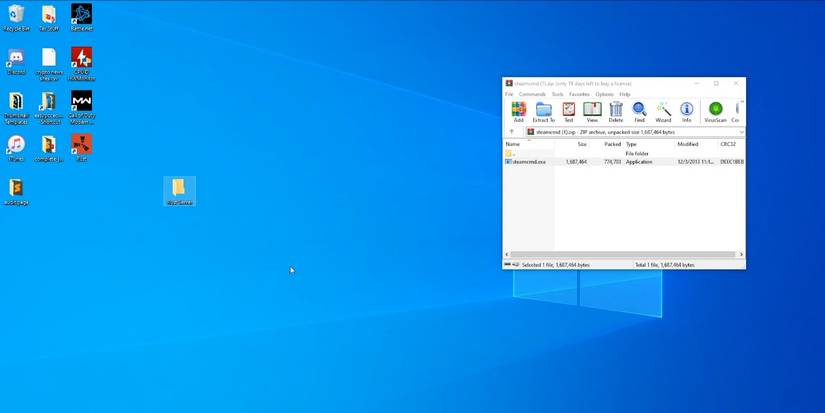Go up one folder level arrow
This screenshot has height=413, width=825.
pyautogui.click(x=512, y=132)
